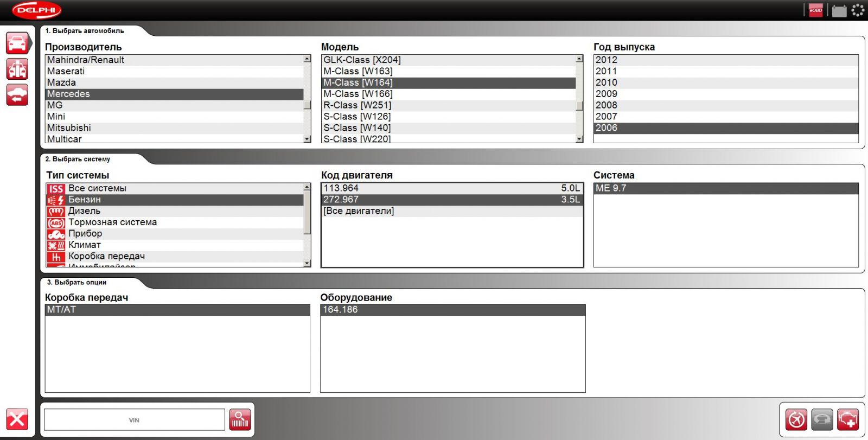Select Mazda in manufacturer list

174,82
